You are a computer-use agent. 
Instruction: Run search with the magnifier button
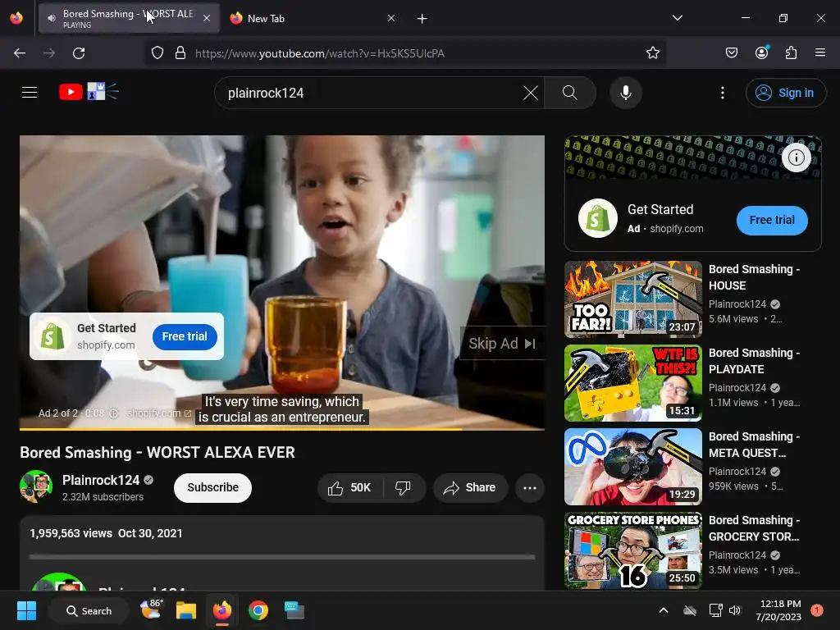click(570, 93)
